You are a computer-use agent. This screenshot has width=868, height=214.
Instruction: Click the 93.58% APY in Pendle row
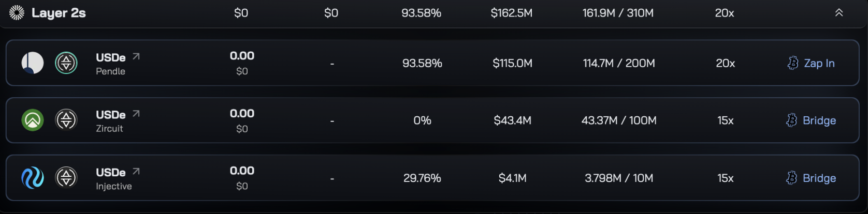pyautogui.click(x=422, y=63)
